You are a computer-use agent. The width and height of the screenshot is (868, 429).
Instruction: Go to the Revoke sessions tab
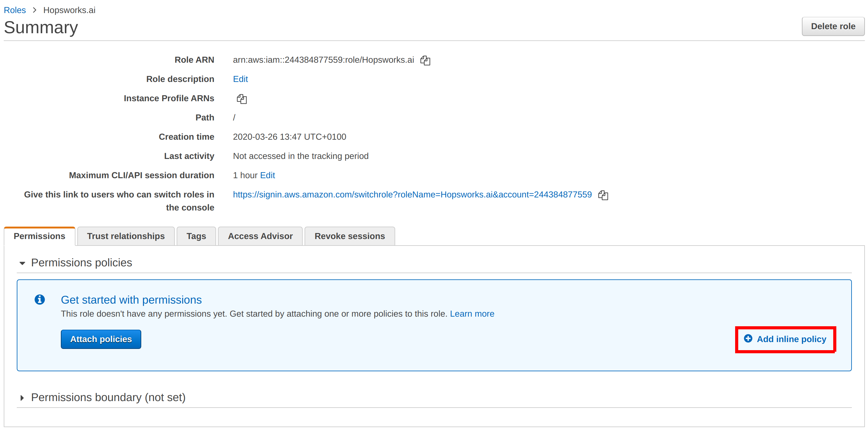click(350, 236)
